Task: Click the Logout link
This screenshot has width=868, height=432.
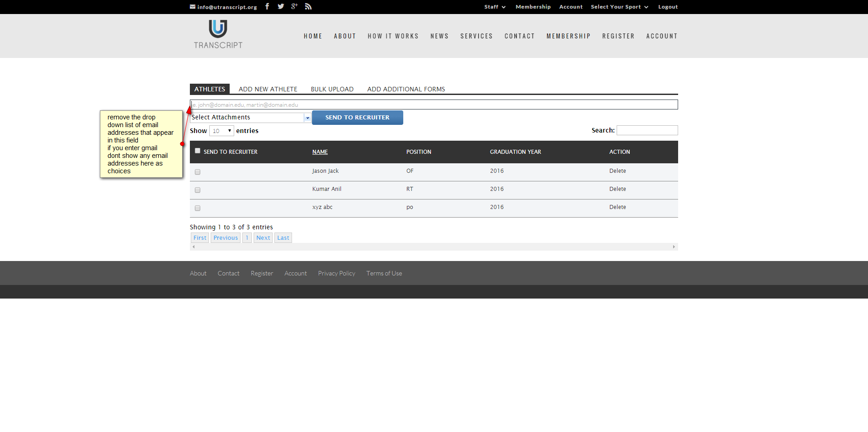Action: click(x=668, y=7)
